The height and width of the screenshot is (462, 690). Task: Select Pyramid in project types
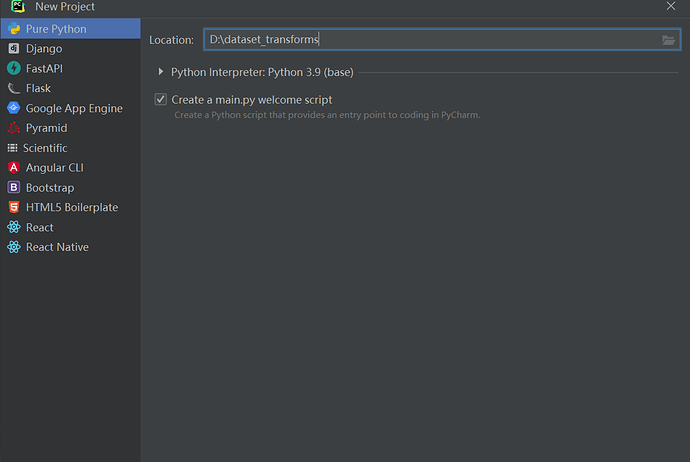tap(47, 128)
